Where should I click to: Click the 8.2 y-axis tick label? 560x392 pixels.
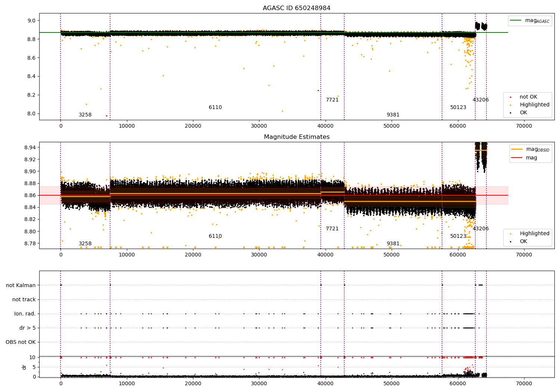coord(31,95)
